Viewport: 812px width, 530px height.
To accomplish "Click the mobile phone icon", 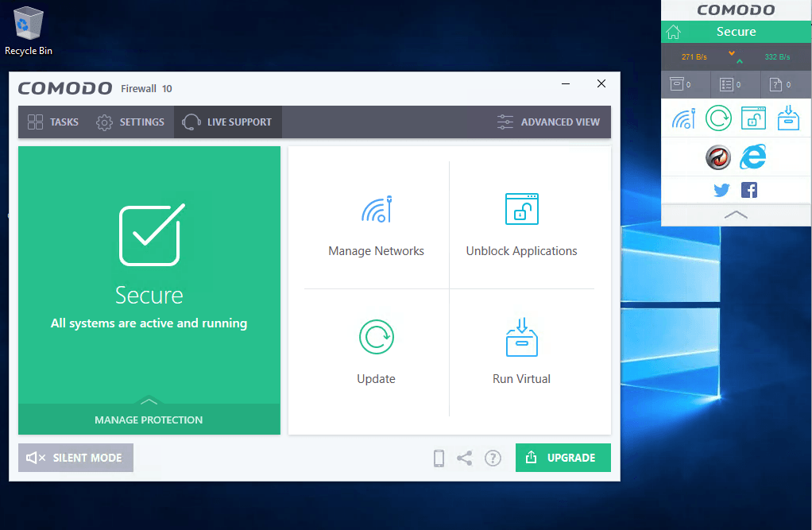I will coord(439,458).
